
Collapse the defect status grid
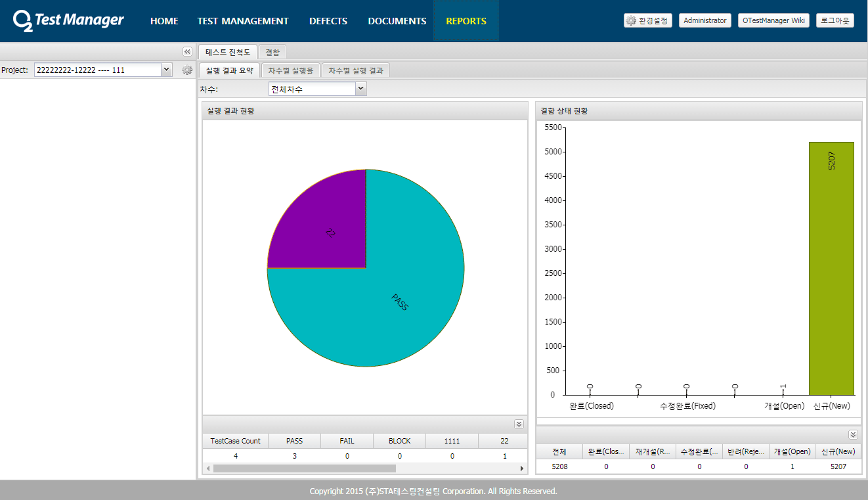(853, 434)
